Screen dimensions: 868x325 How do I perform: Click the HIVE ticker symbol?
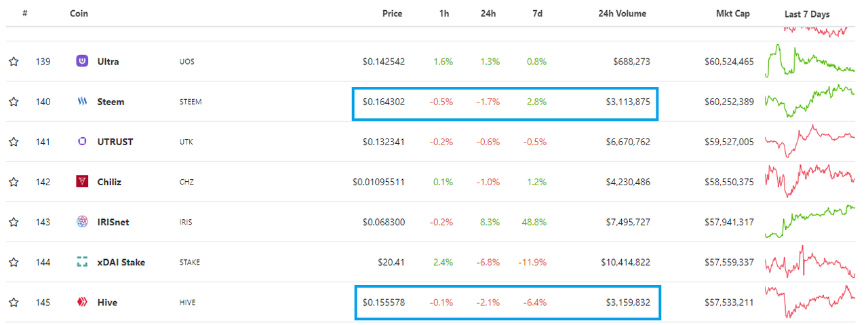pyautogui.click(x=187, y=303)
